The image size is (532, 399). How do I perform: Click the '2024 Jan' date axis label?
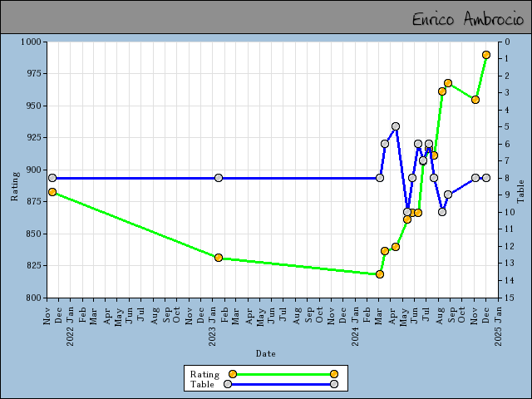355,326
